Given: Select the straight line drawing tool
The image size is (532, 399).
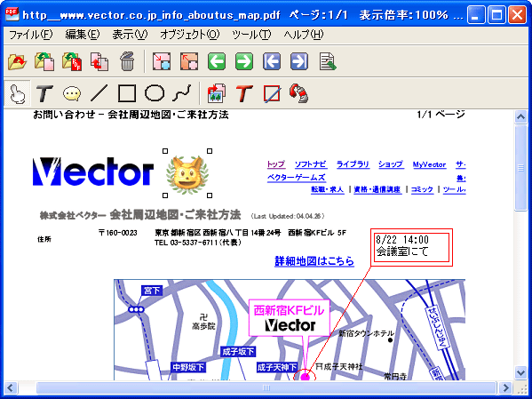Looking at the screenshot, I should 99,93.
